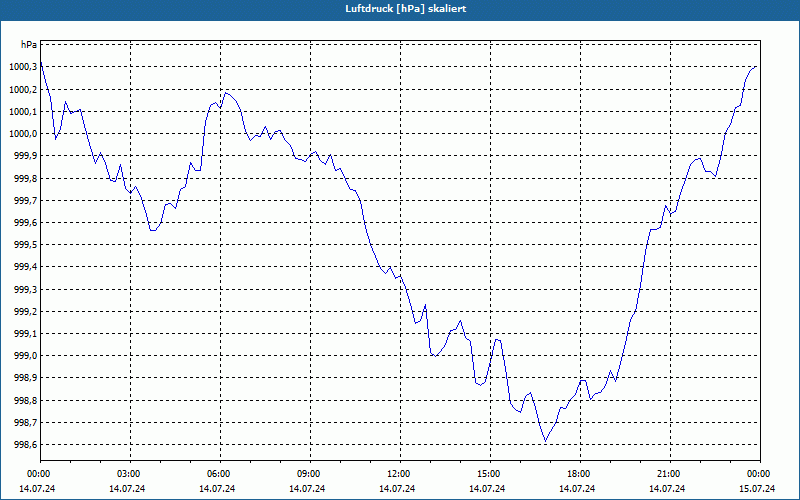Viewport: 800px width, 500px height.
Task: Click the 14.07.24 date under 18:00
Action: (578, 489)
